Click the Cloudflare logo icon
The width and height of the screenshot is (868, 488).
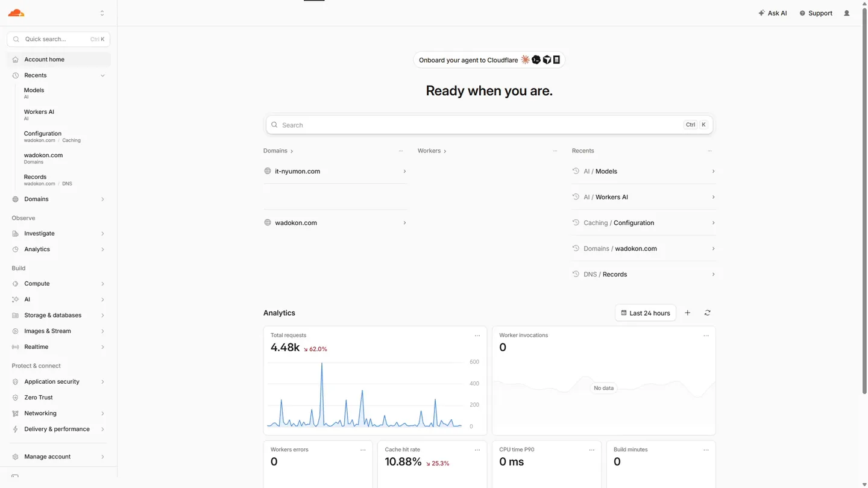click(16, 13)
